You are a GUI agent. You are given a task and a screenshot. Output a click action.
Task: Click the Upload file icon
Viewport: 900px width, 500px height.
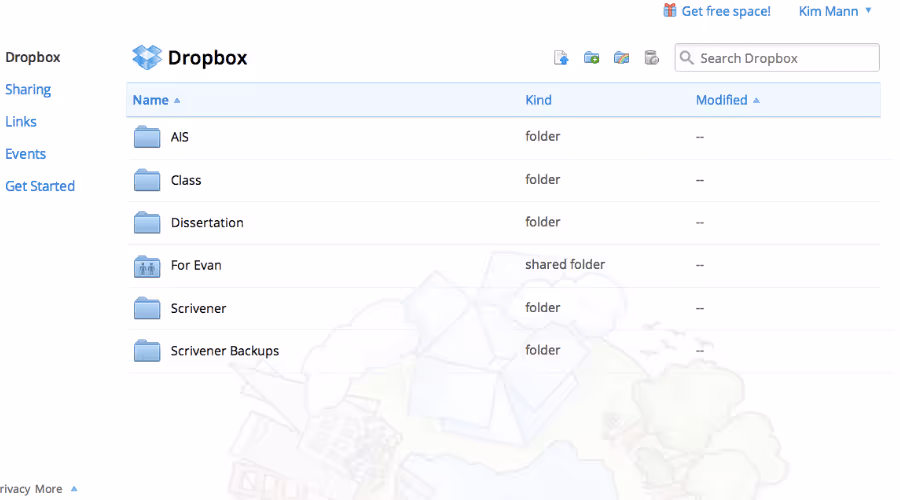(561, 58)
